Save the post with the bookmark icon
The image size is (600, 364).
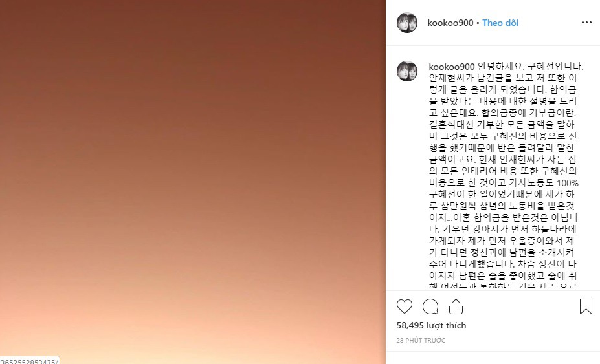(x=586, y=306)
